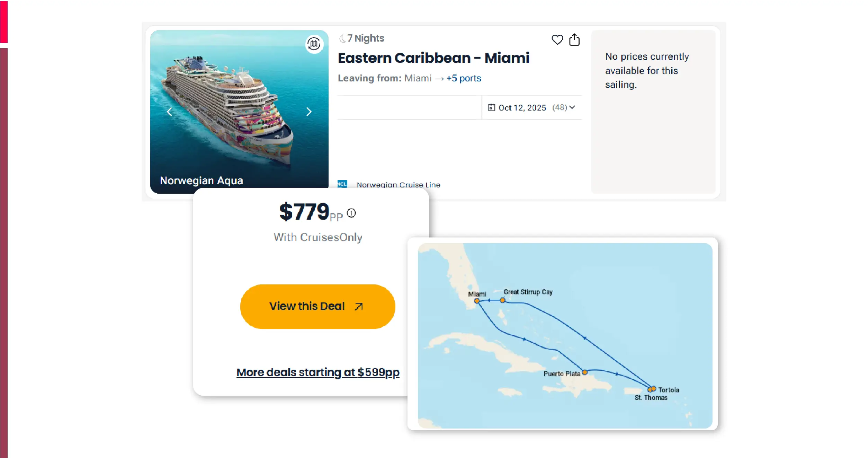This screenshot has width=868, height=458.
Task: Select the Great Stirrup Cay map marker
Action: pos(502,300)
